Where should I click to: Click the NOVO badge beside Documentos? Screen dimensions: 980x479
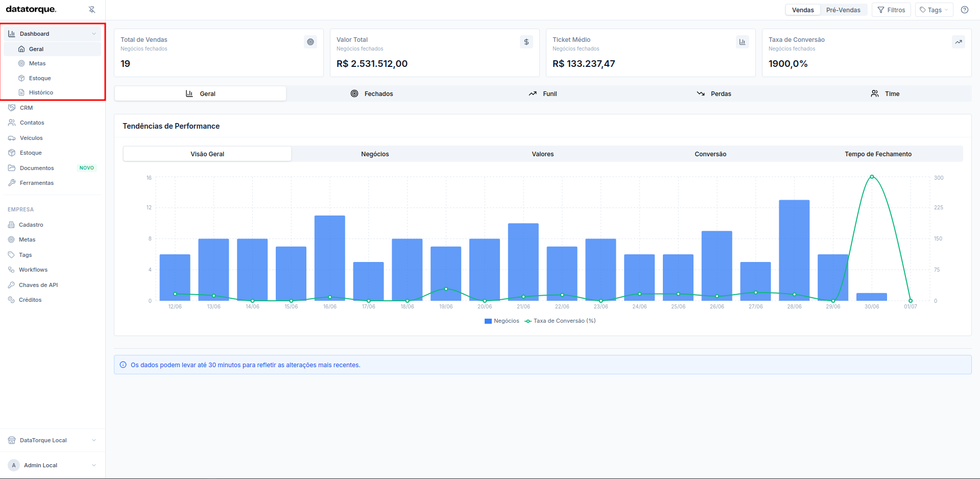tap(87, 168)
